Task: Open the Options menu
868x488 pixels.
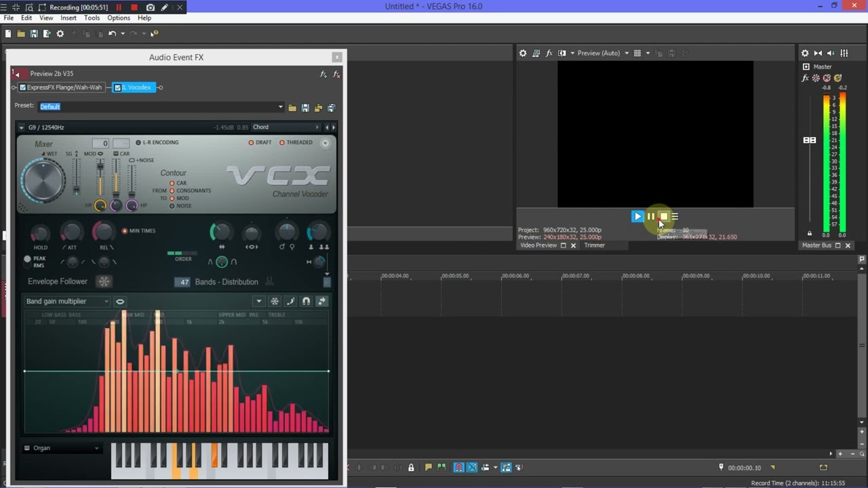Action: [119, 18]
